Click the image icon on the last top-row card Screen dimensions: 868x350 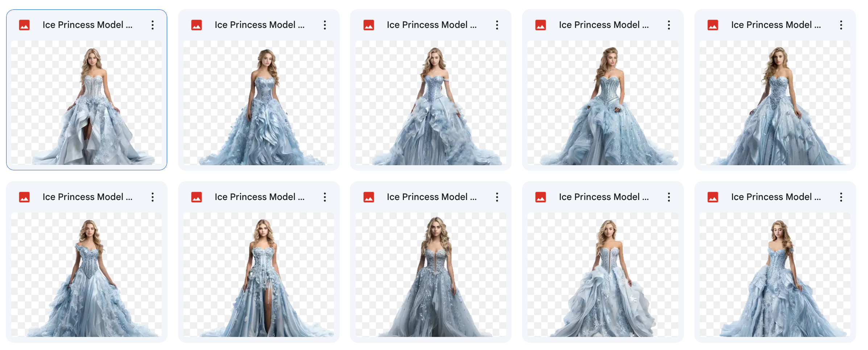tap(713, 25)
